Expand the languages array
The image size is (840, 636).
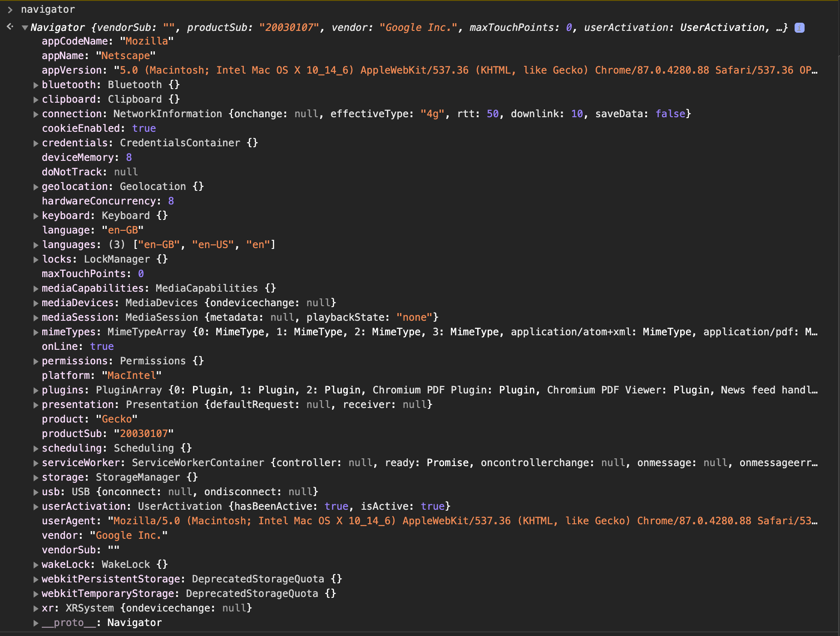click(36, 245)
